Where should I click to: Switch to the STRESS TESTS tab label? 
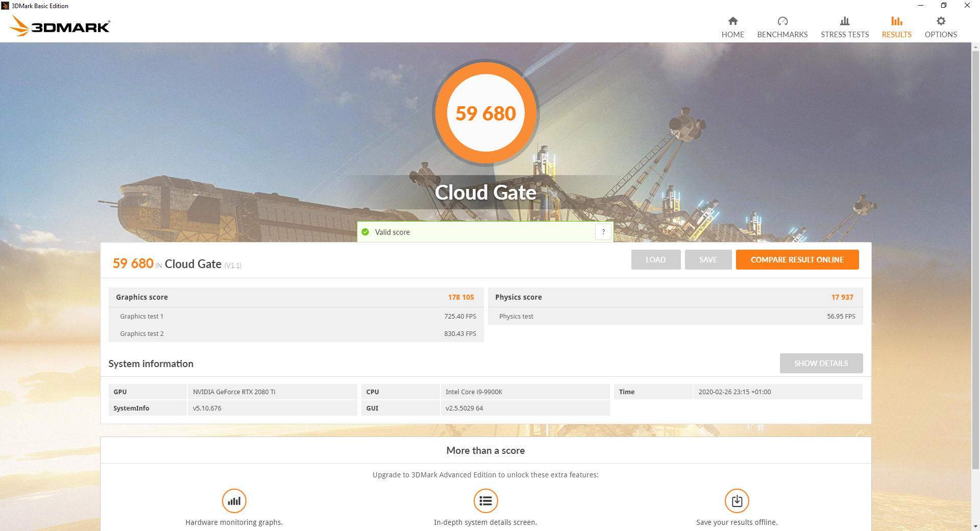click(845, 35)
